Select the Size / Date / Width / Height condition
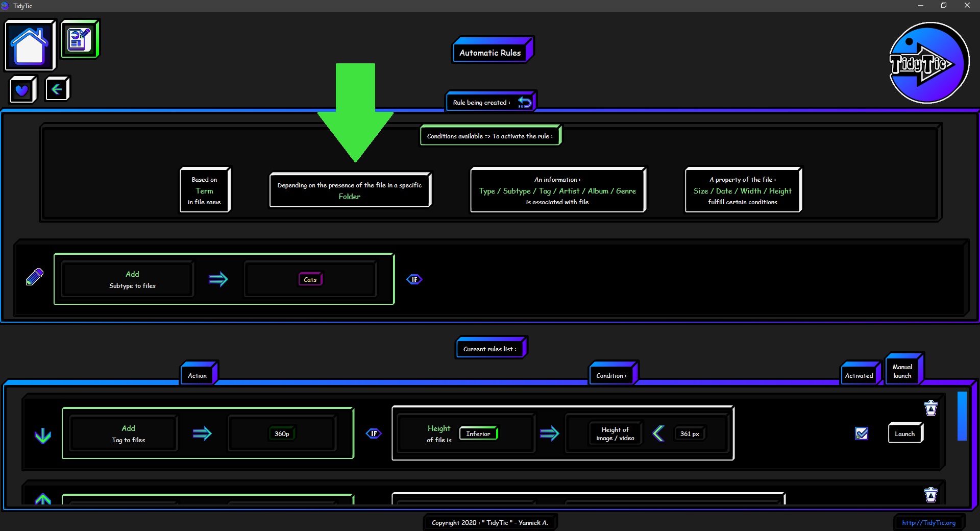The width and height of the screenshot is (980, 531). [743, 190]
